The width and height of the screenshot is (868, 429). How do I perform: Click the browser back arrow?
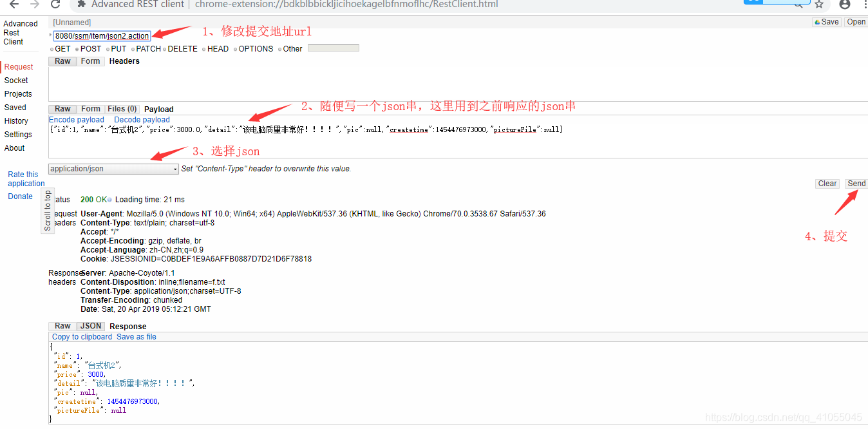tap(13, 5)
